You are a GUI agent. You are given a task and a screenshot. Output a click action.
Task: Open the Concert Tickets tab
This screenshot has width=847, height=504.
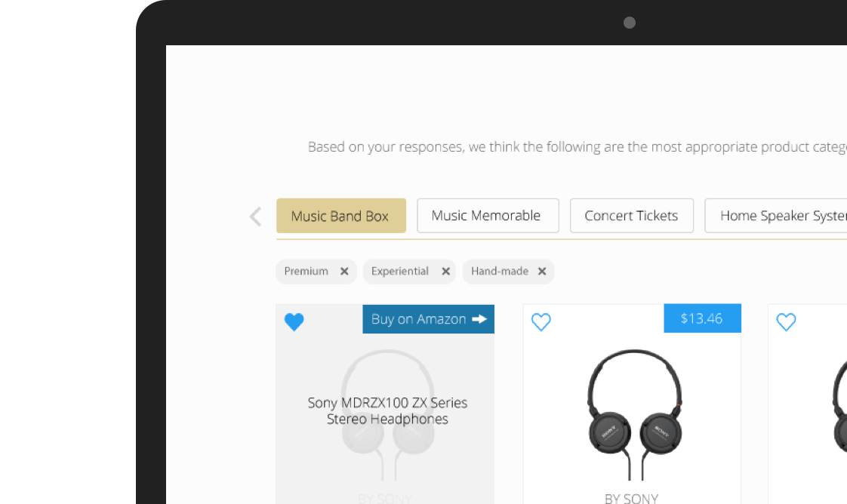[x=631, y=216]
